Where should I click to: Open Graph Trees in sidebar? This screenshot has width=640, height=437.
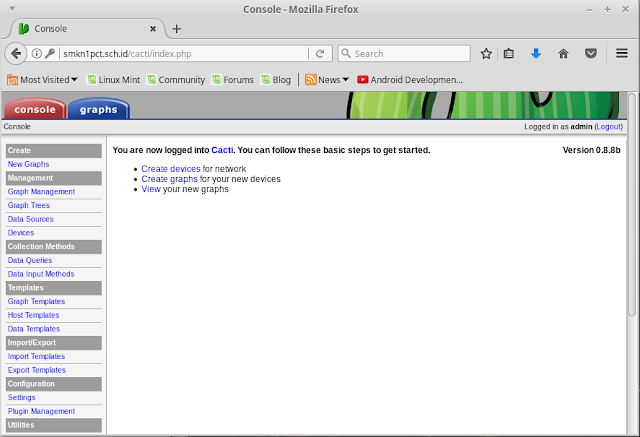[x=29, y=205]
